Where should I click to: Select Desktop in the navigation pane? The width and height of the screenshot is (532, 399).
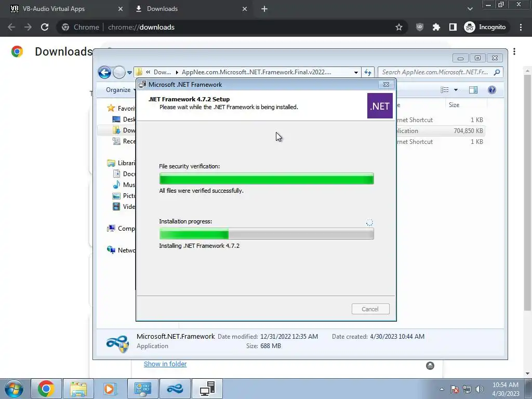124,119
